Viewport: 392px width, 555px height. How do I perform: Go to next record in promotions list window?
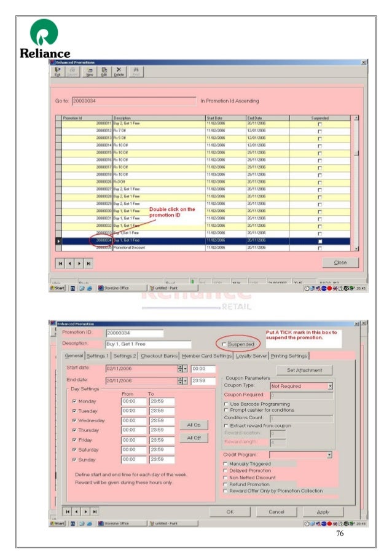(x=79, y=263)
